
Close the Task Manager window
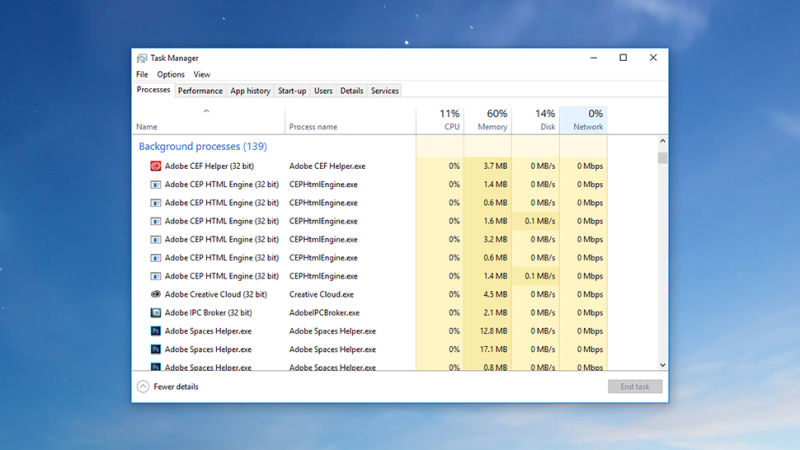(x=653, y=58)
